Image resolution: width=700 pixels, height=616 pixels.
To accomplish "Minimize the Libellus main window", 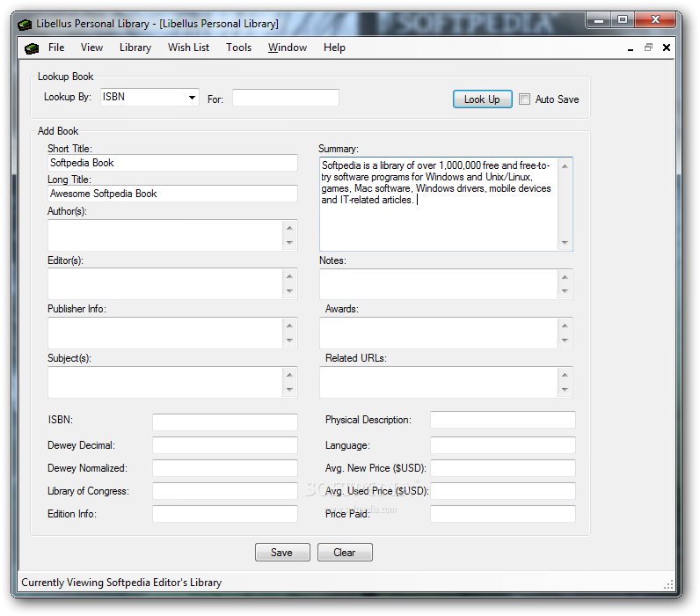I will (599, 19).
